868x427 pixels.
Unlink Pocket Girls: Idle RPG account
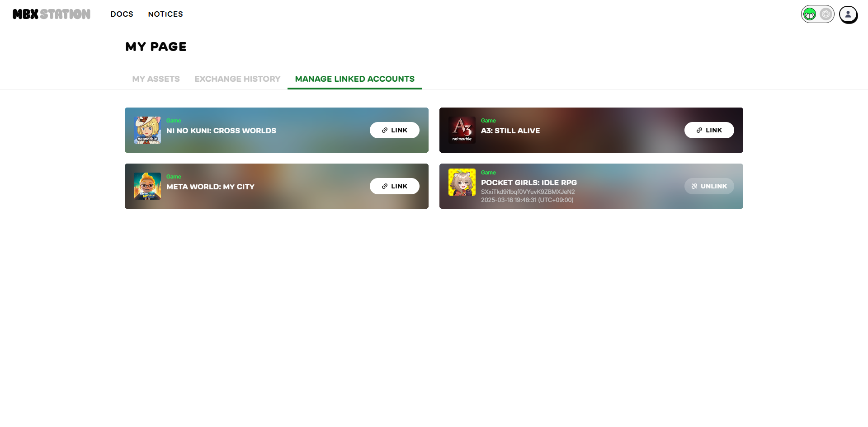click(709, 186)
